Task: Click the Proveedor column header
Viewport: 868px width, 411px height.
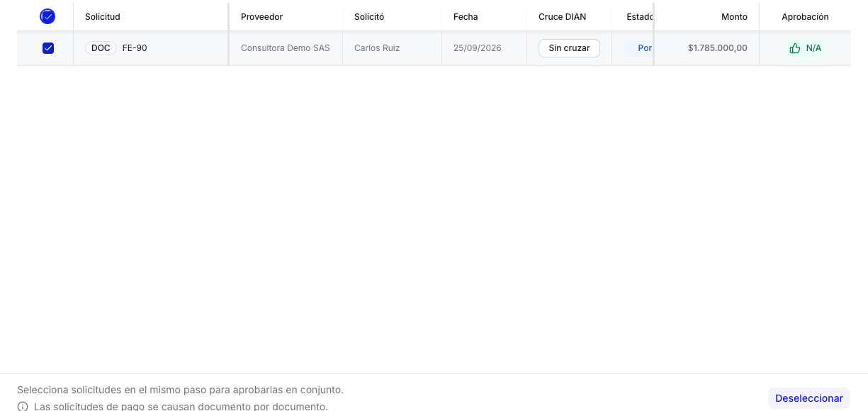Action: pyautogui.click(x=261, y=17)
